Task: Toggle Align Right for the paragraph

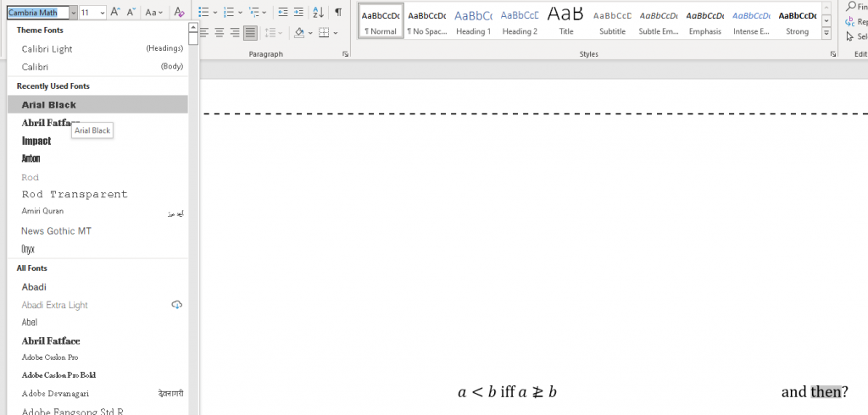Action: click(x=235, y=33)
